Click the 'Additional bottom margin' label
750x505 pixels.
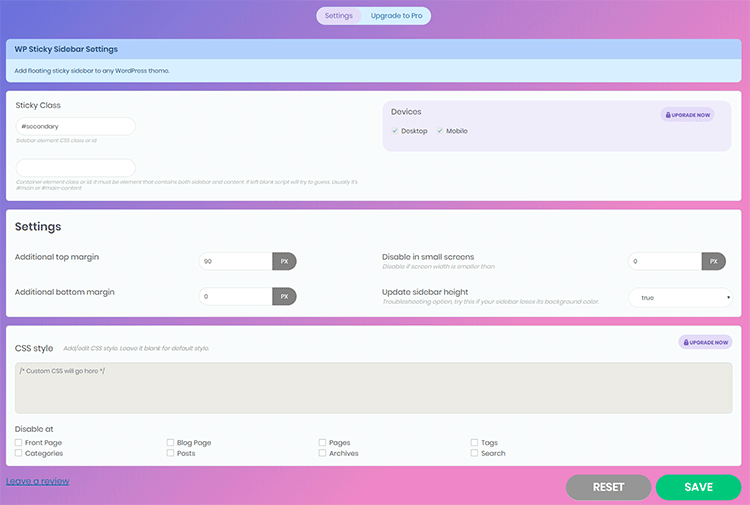(x=65, y=292)
